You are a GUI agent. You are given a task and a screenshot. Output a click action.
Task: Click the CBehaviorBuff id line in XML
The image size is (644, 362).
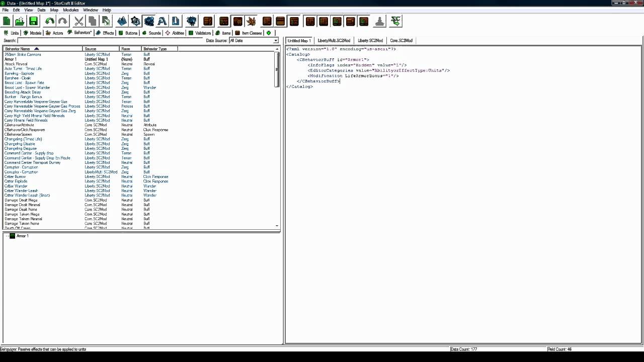334,60
